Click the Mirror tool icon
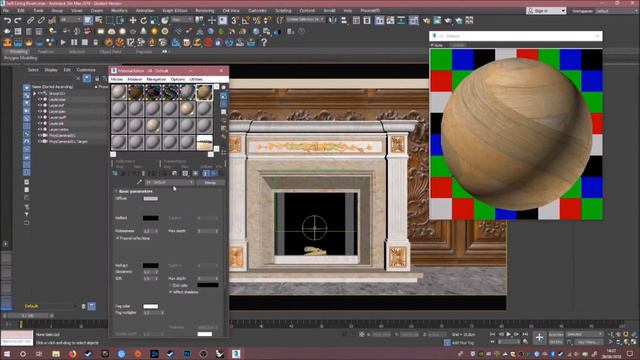The width and height of the screenshot is (640, 360). coord(333,20)
